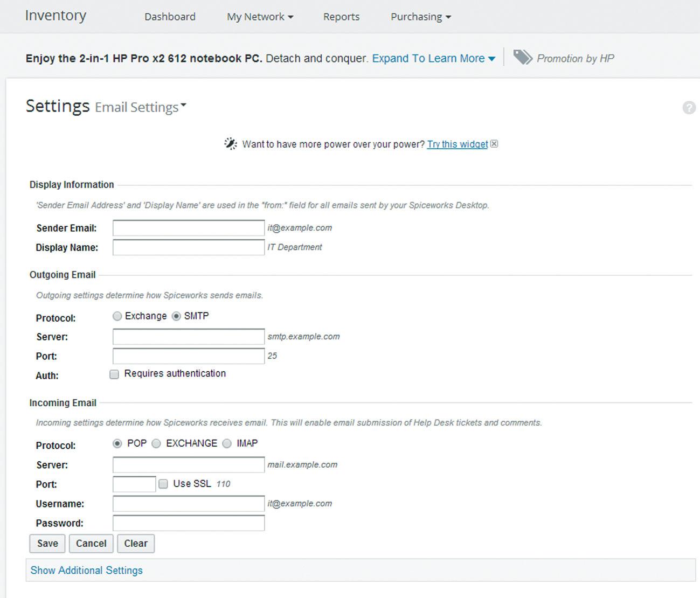Select the IMAP incoming protocol

coord(227,443)
